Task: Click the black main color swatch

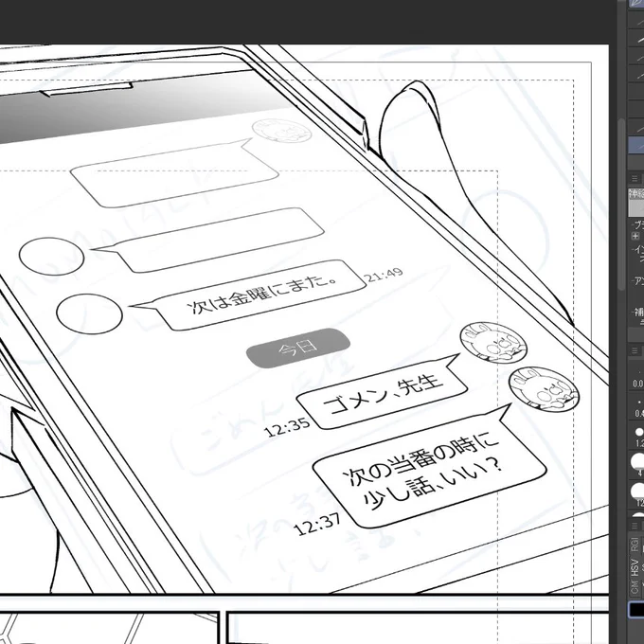Action: coord(636,610)
